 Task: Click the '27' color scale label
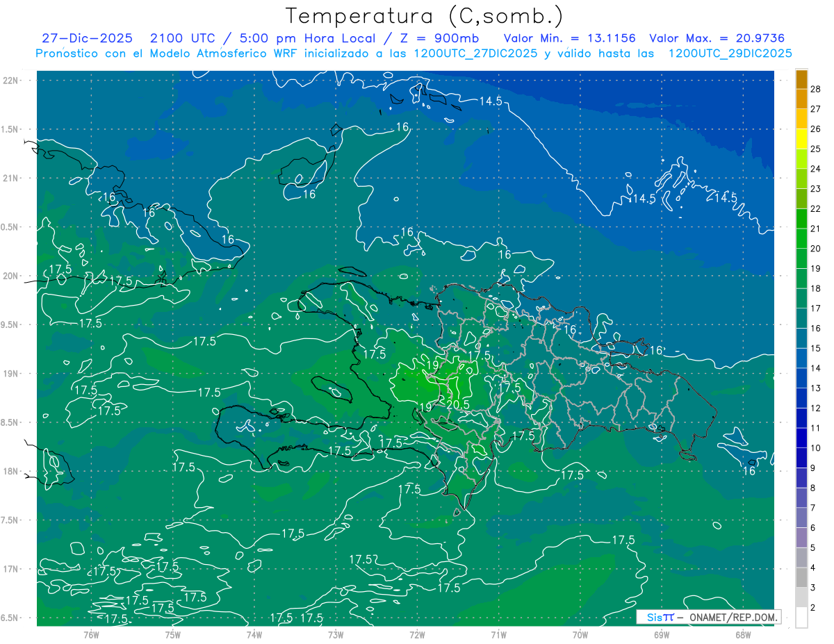[816, 108]
